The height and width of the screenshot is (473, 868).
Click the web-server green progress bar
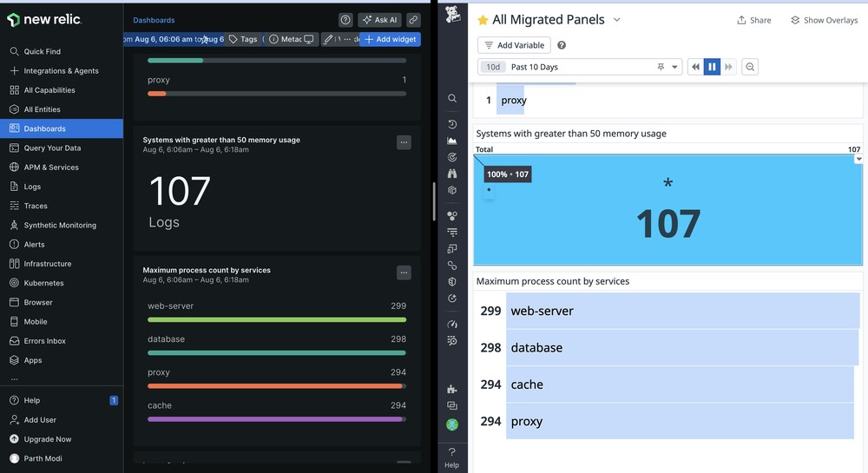pyautogui.click(x=277, y=320)
